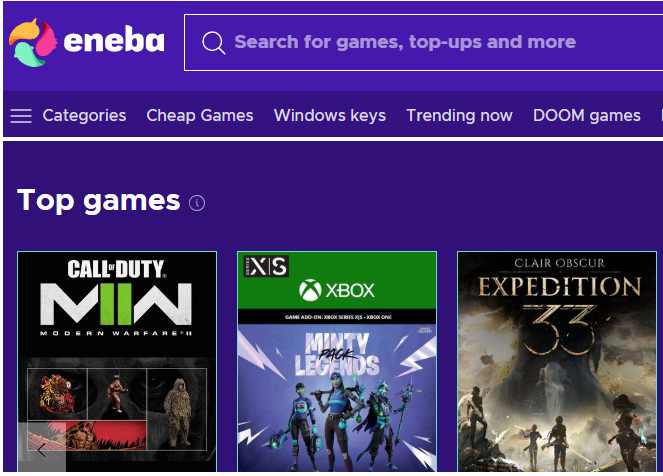This screenshot has width=663, height=476.
Task: Click the colorful Eneba logo icon
Action: (32, 43)
